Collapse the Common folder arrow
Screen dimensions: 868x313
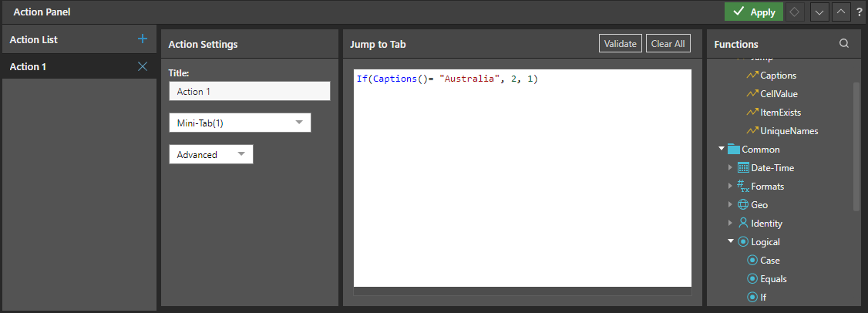(x=722, y=149)
